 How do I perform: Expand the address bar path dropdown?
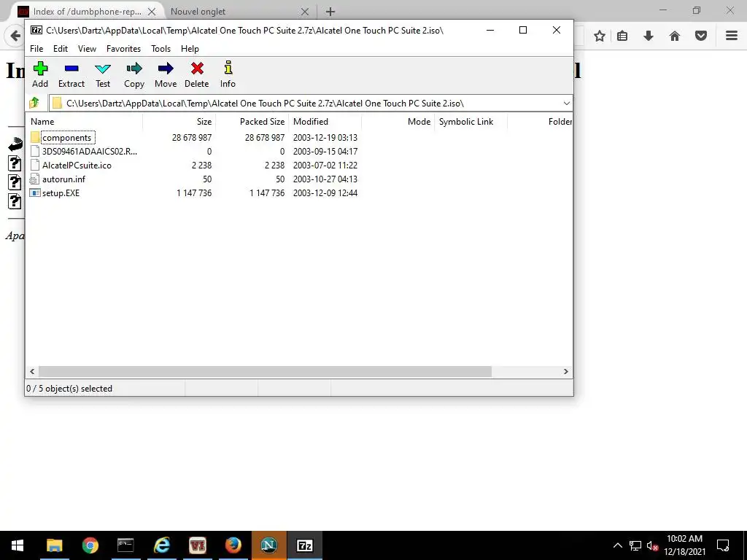[566, 104]
